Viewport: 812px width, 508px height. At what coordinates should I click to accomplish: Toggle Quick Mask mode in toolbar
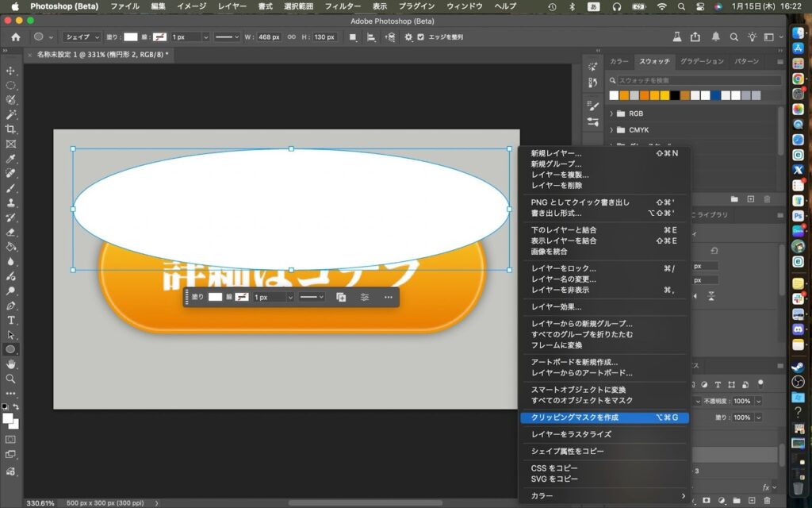click(x=11, y=439)
